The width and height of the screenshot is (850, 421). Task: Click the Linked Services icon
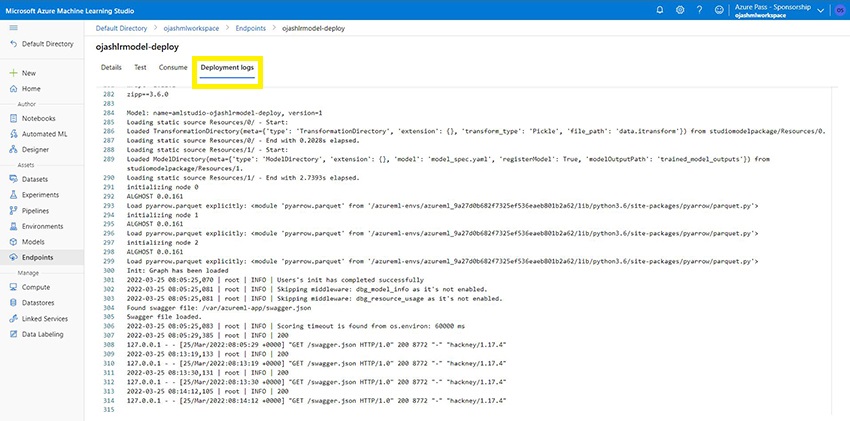(14, 319)
